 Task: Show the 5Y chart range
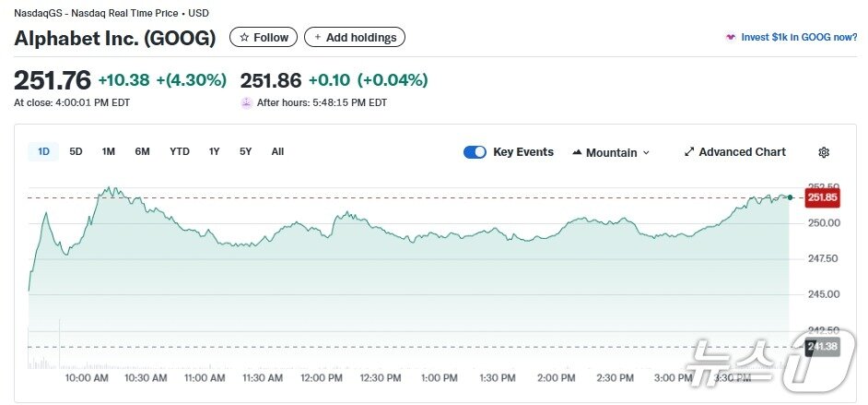(245, 151)
